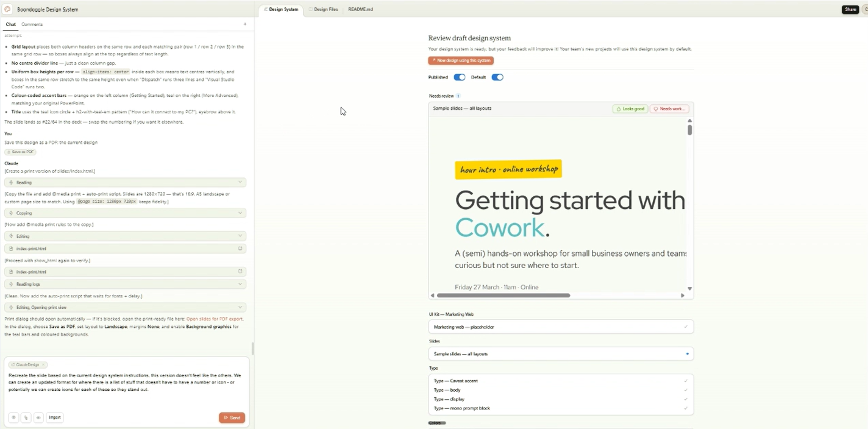Remove the ClaudeDesign tag with its x

click(x=43, y=365)
